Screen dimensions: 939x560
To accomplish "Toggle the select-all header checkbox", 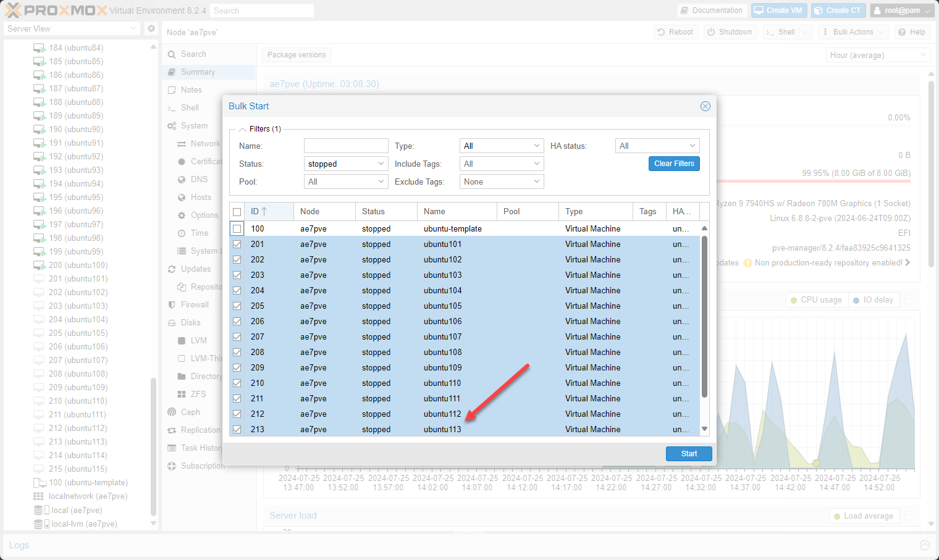I will (x=237, y=212).
